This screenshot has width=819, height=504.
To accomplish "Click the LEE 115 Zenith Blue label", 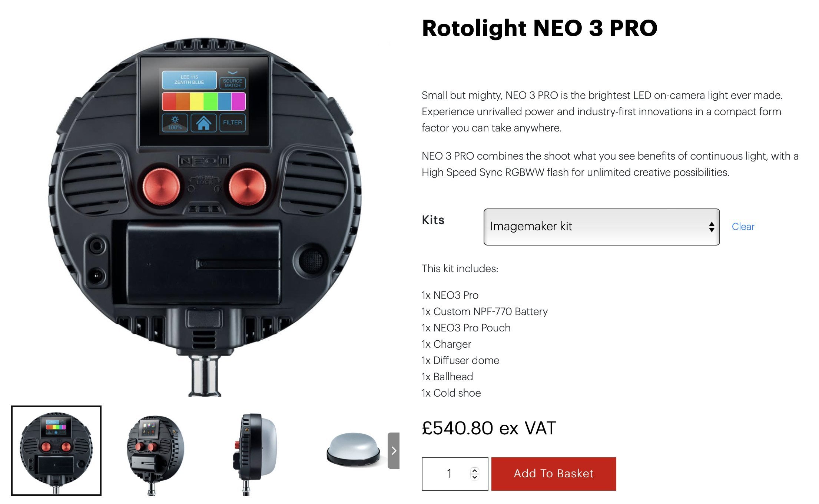I will point(189,80).
